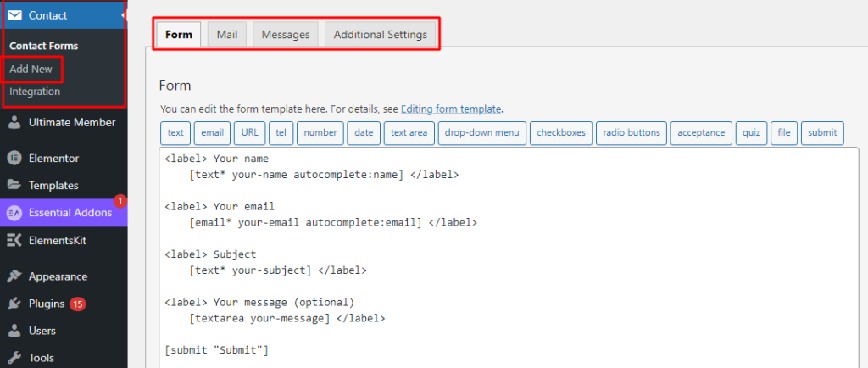Open the Editing form template link

(451, 109)
